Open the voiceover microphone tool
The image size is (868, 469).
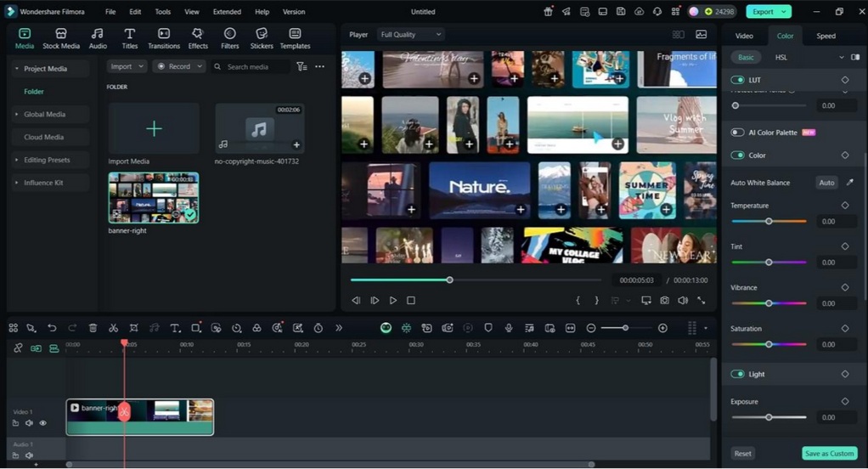[x=509, y=328]
